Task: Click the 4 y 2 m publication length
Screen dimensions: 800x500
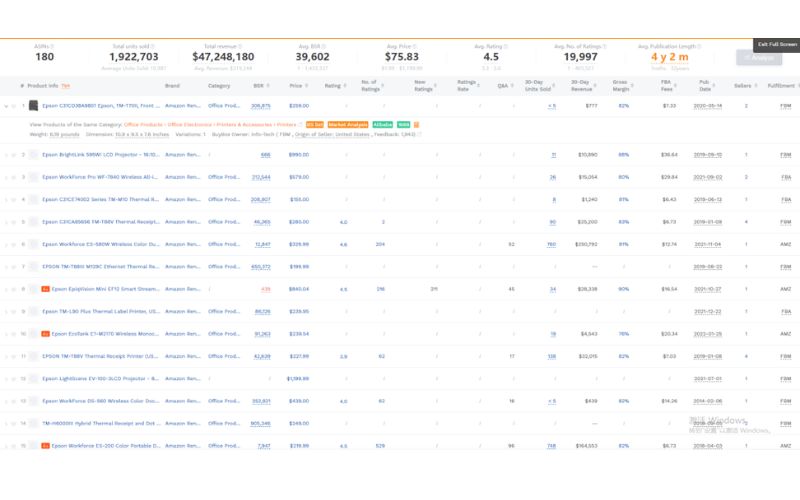Action: (x=669, y=57)
